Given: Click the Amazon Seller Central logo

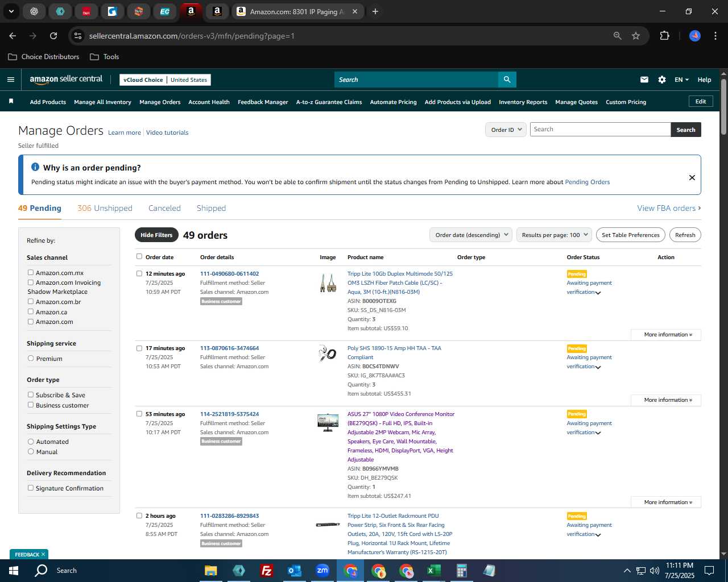Looking at the screenshot, I should coord(66,80).
